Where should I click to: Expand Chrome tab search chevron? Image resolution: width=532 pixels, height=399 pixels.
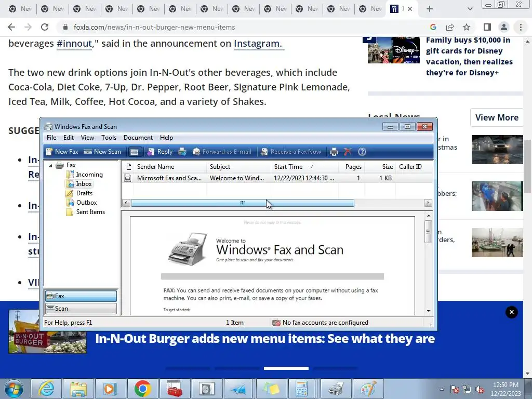pos(470,9)
